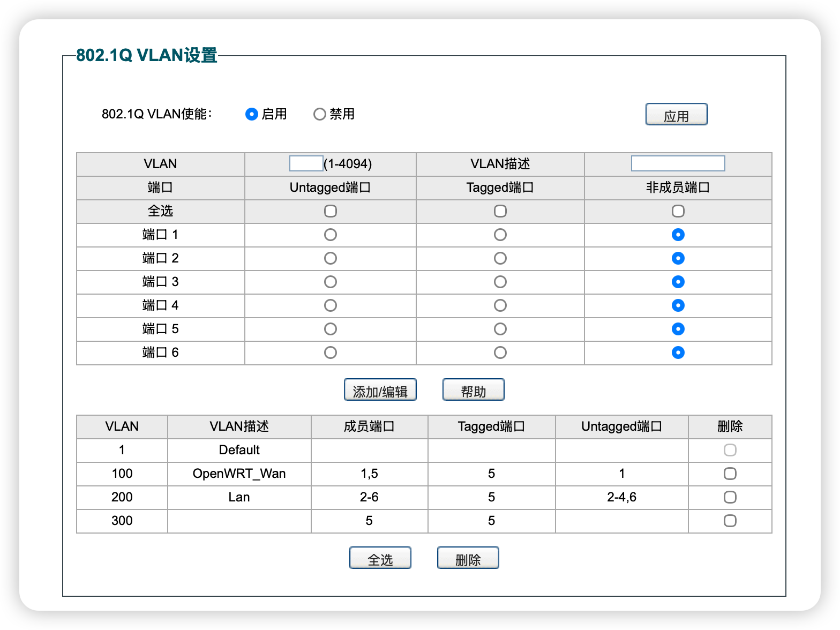Set 端口 4 as Untagged port
This screenshot has width=840, height=630.
pos(331,305)
